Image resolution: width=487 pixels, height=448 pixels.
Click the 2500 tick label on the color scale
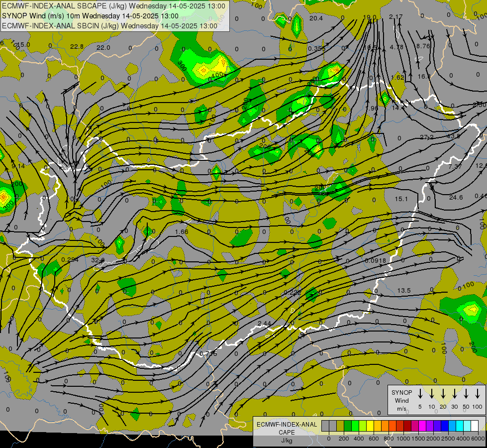coord(448,439)
